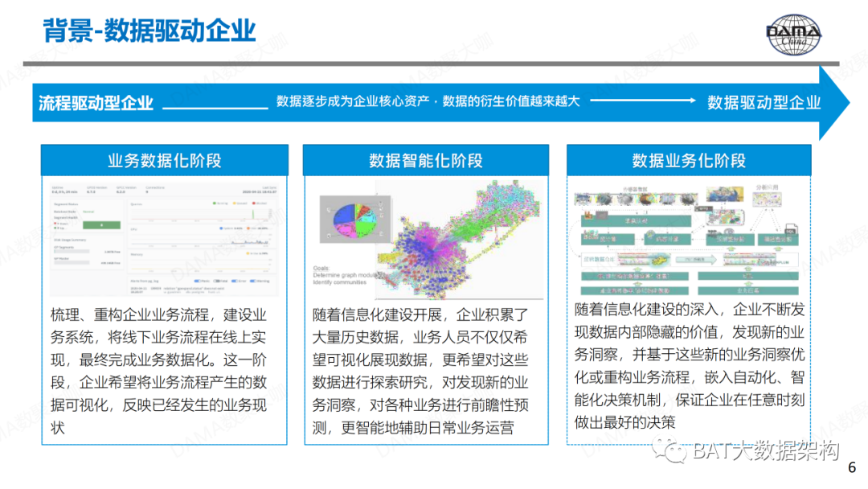Image resolution: width=868 pixels, height=489 pixels.
Task: Click the paragraph starting 随着信息化建设开展
Action: [420, 371]
